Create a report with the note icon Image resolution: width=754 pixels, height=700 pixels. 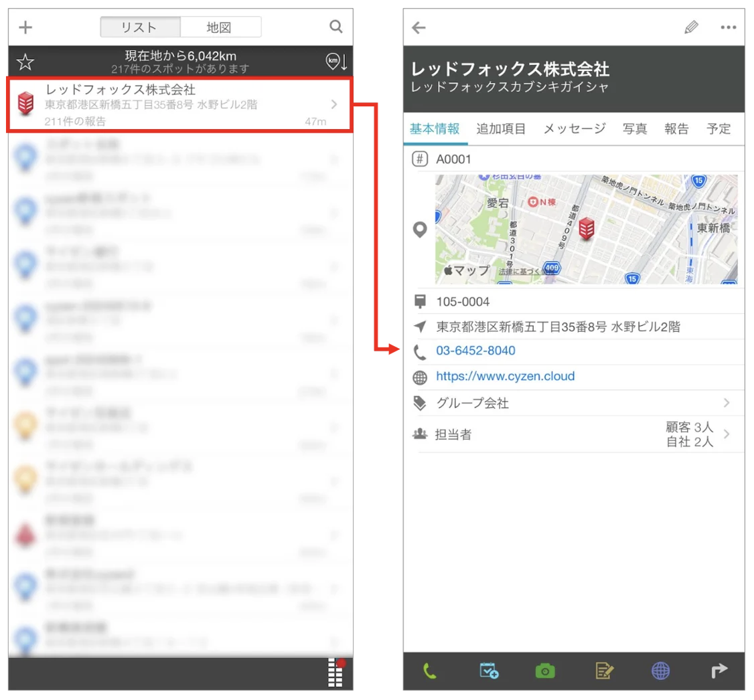point(604,671)
